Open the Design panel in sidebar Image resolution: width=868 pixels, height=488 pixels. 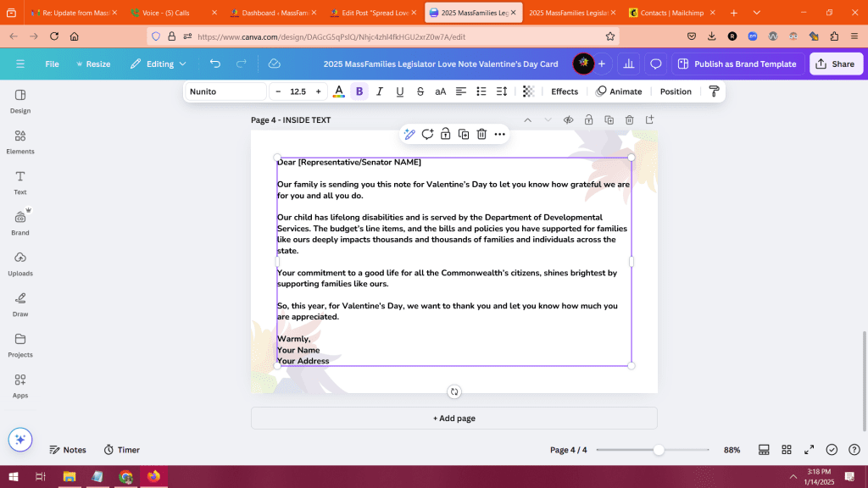click(20, 102)
